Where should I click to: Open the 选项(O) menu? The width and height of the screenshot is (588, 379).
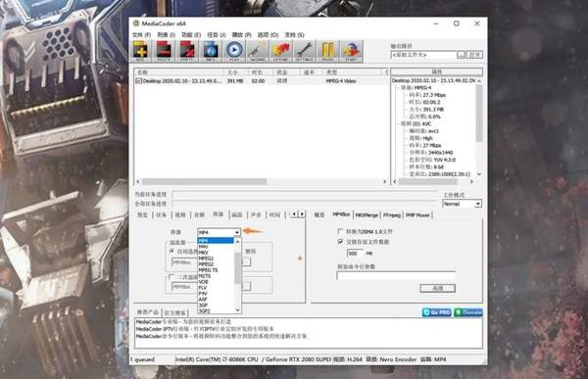268,35
